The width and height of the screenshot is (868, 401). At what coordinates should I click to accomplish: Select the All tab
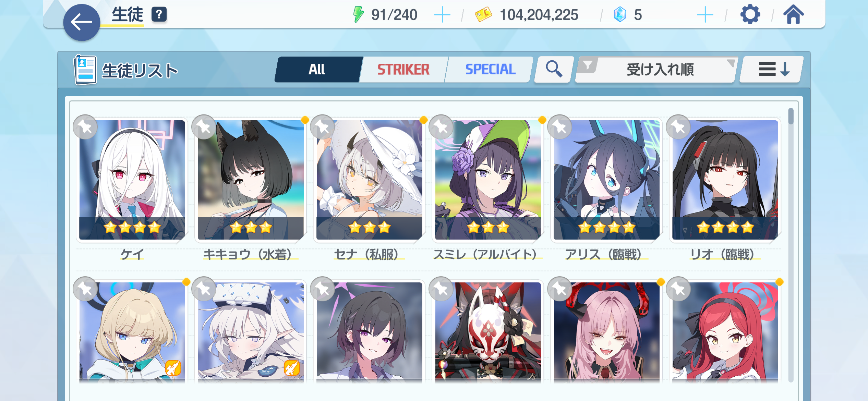point(317,70)
